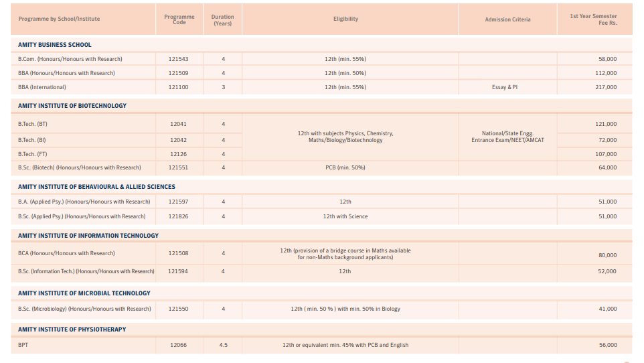Click programme code 121826
This screenshot has height=363, width=644.
coord(178,216)
